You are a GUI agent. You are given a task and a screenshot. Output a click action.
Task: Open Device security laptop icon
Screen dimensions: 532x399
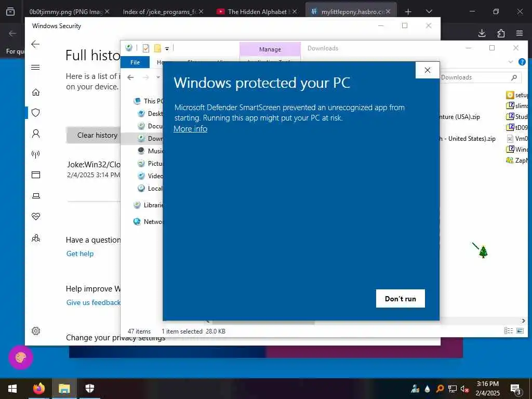point(36,196)
